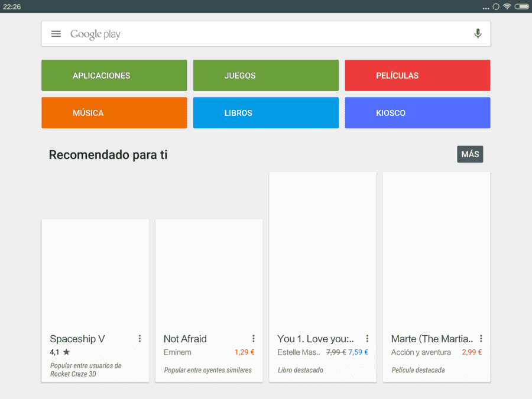Open overflow menu on Spaceship V card
This screenshot has height=399, width=532.
point(140,338)
